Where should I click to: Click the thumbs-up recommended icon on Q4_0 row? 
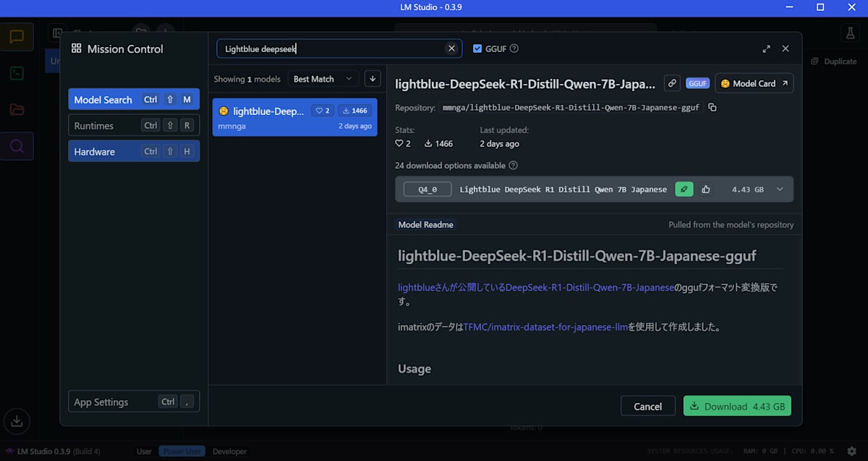pos(706,190)
